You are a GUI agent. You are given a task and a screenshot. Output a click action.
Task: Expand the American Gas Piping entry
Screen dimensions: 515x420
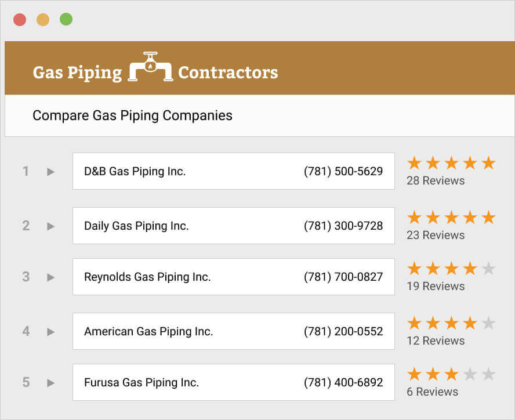click(50, 331)
